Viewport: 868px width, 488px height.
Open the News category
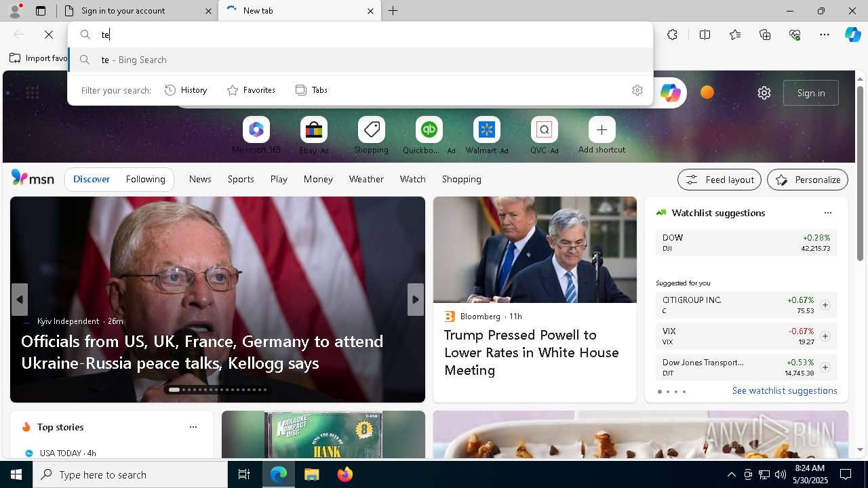coord(200,179)
